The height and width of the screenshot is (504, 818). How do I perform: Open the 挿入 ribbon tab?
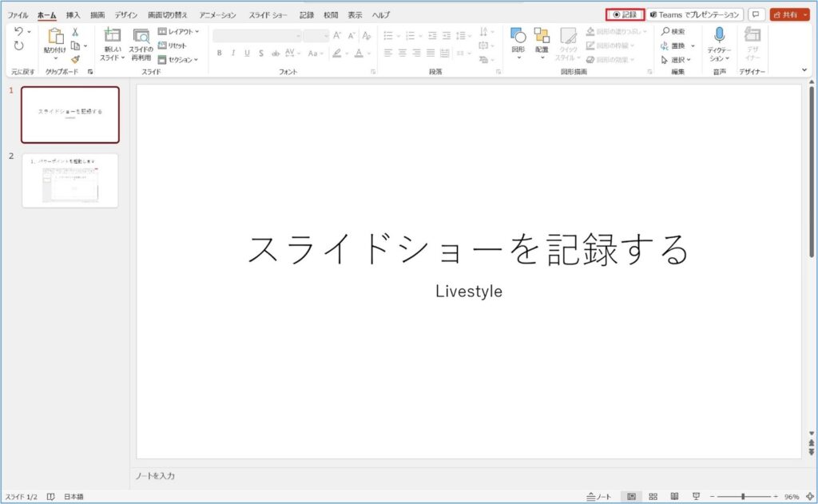73,15
